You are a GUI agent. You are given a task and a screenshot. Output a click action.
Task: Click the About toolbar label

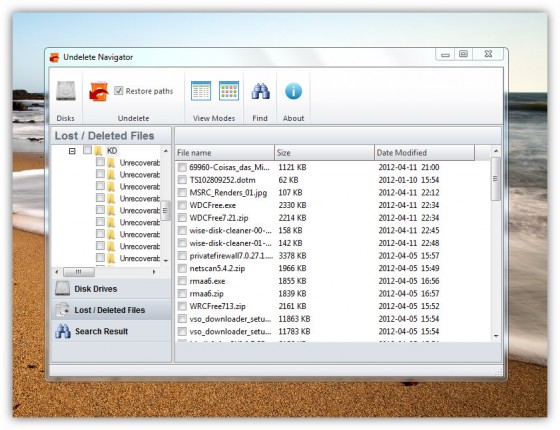tap(294, 118)
